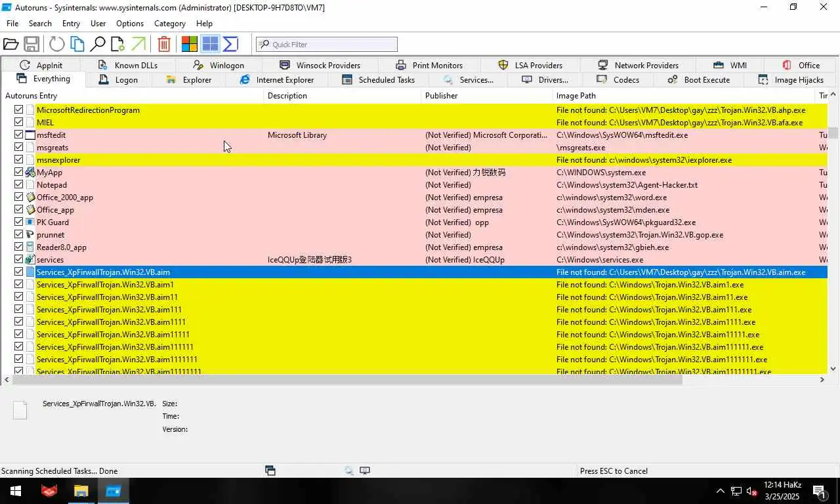Screen dimensions: 840x504
Task: Click the PK Guard entry icon
Action: tap(30, 222)
